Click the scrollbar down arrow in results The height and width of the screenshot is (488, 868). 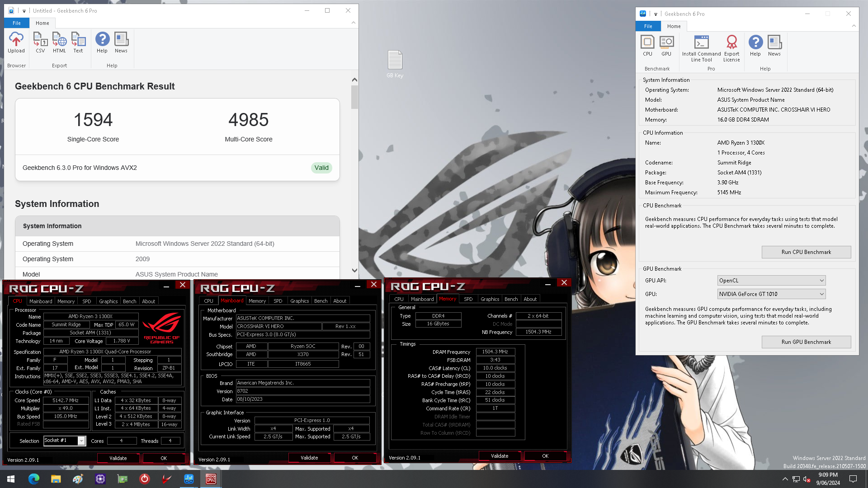354,270
